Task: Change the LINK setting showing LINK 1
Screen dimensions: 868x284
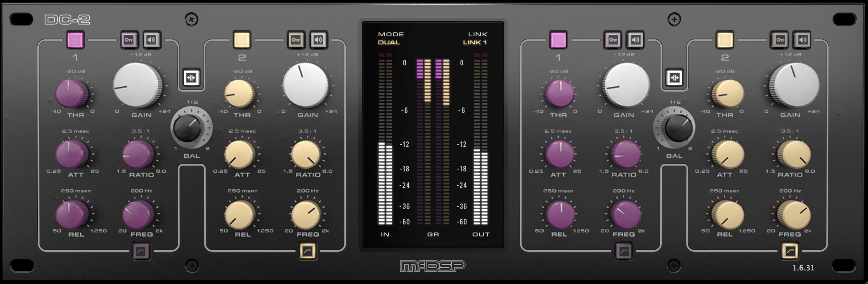Action: tap(474, 42)
